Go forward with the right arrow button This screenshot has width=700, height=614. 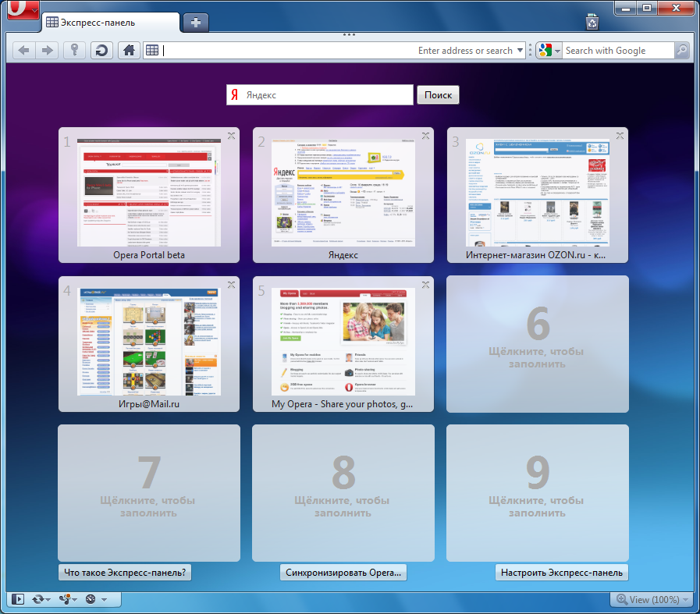(47, 51)
